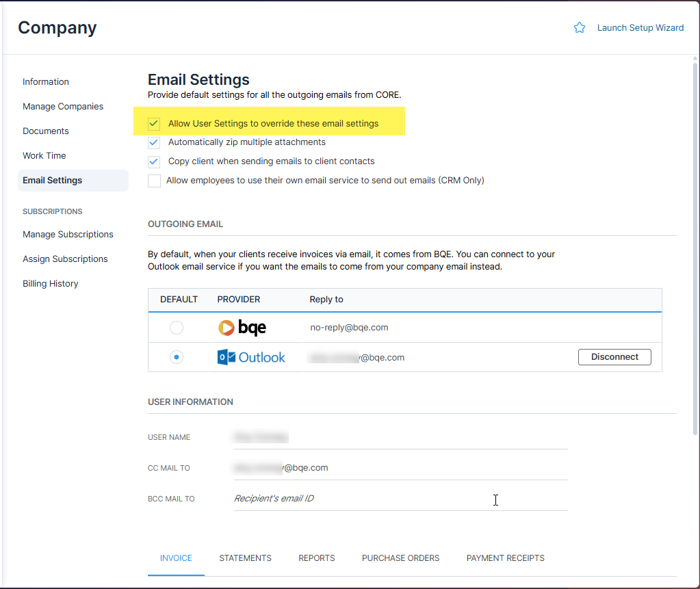Toggle Allow User Settings to override checkbox

point(154,124)
